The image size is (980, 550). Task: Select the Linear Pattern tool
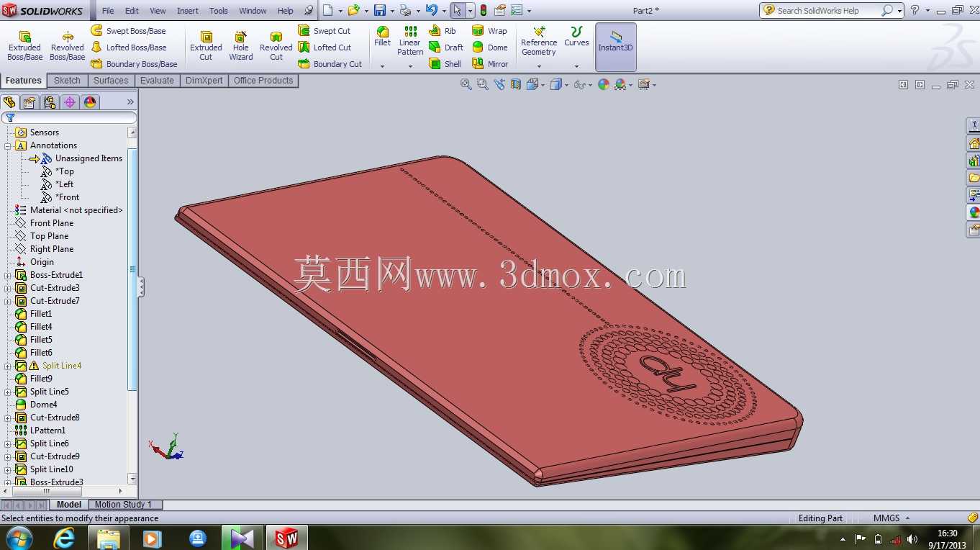(x=410, y=41)
